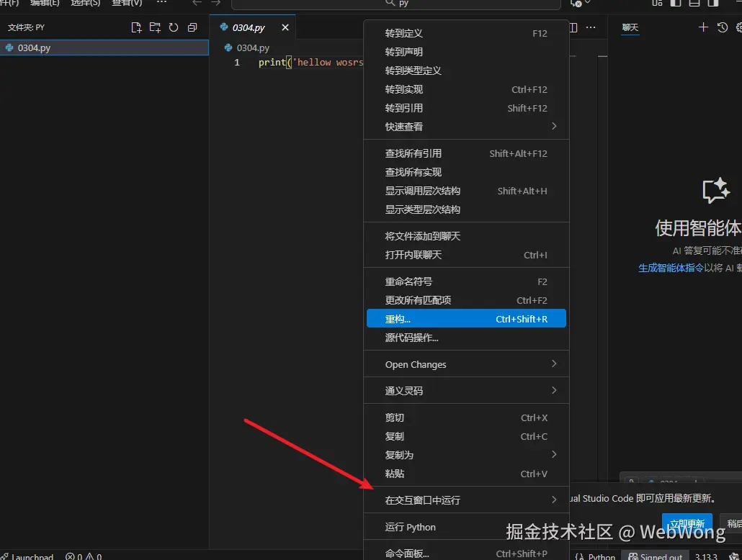742x560 pixels.
Task: Click the chat sparkle icon in chat panel
Action: click(x=715, y=190)
